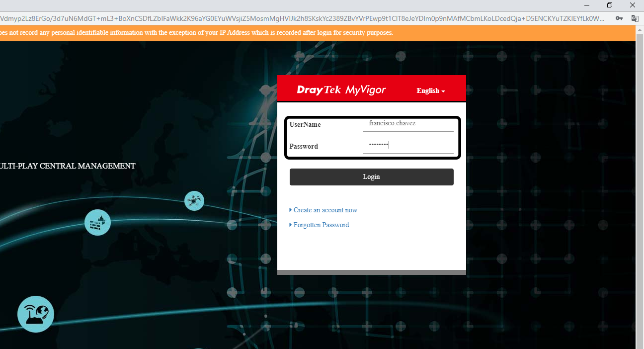Viewport: 644px width, 349px height.
Task: Open the 'Forgotten Password' link
Action: coord(321,225)
